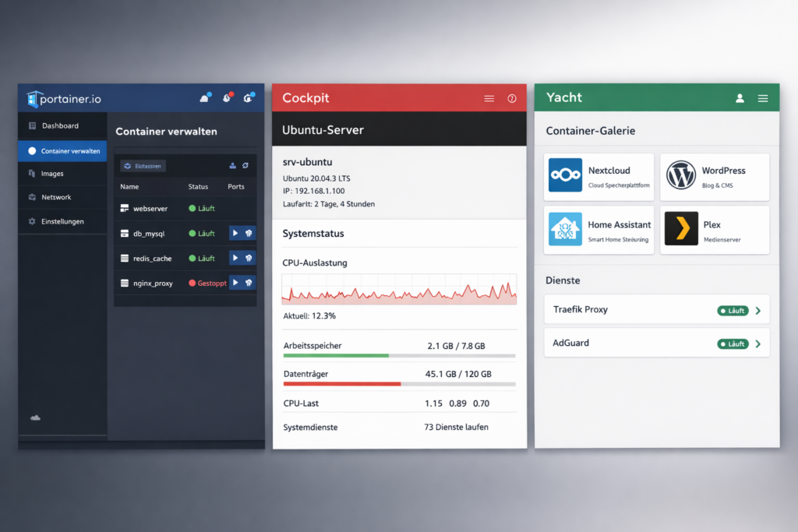Click the Home Assistant icon
The height and width of the screenshot is (532, 798).
[565, 230]
